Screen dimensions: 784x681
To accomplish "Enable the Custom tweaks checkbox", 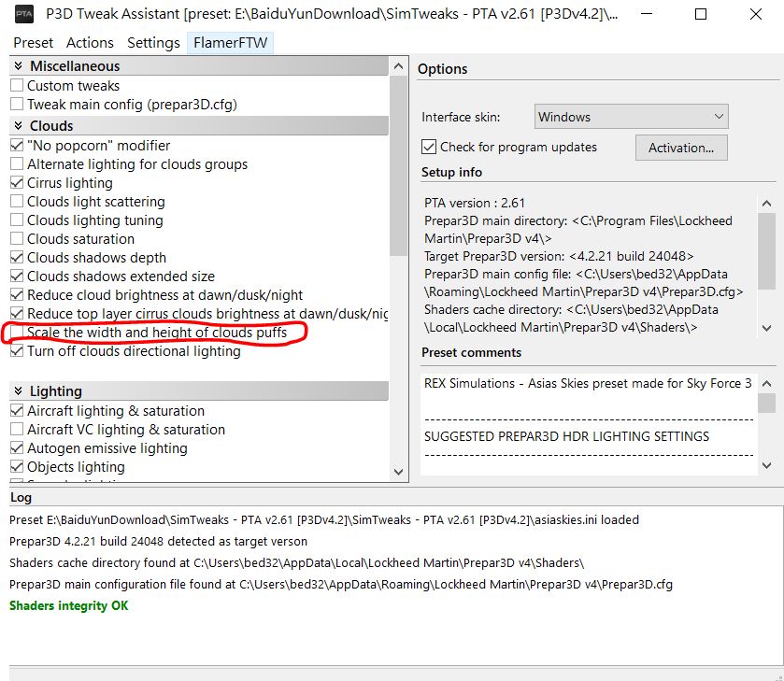I will coord(17,86).
